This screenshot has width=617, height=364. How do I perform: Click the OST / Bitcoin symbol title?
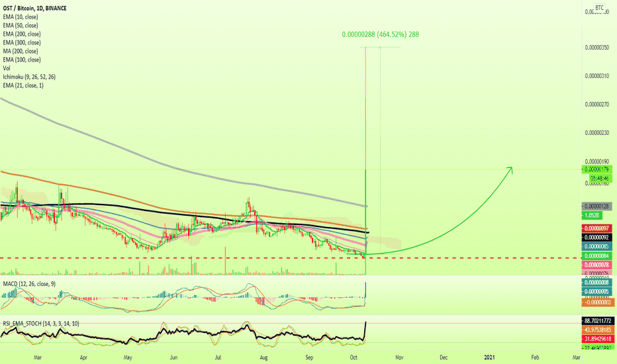34,8
